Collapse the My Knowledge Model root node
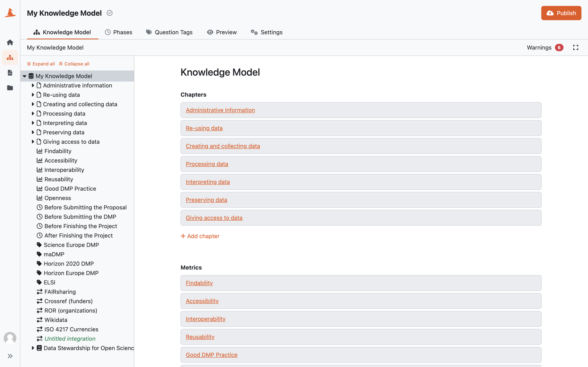 (x=24, y=76)
